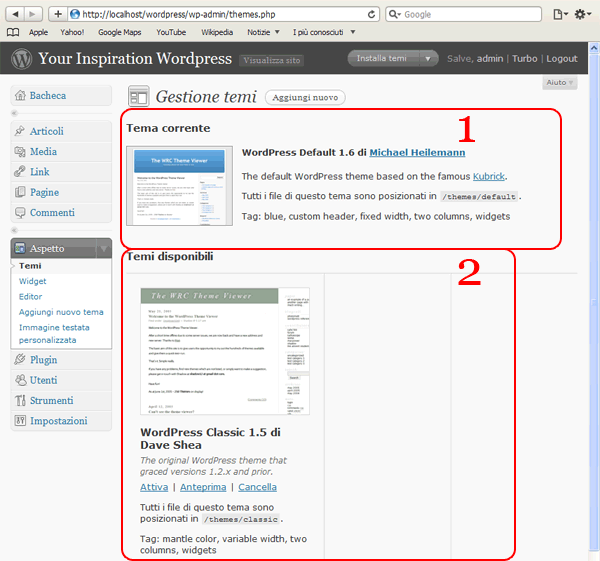Screen dimensions: 600x561
Task: Click the plus add-bookmark button
Action: point(58,15)
